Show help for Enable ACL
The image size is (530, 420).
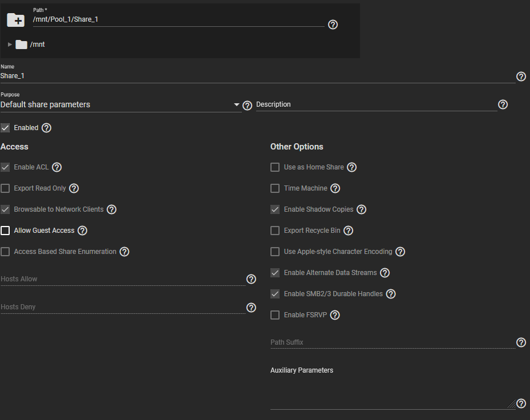[57, 167]
